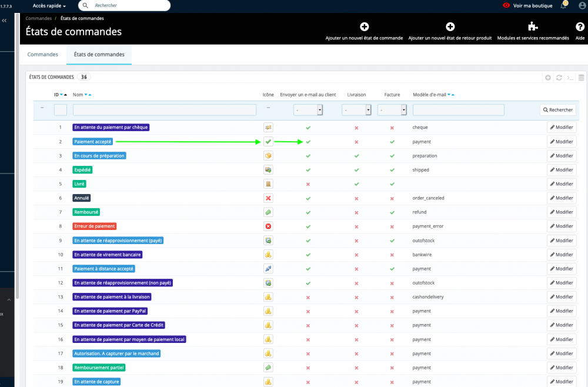Viewport: 588px width, 387px height.
Task: Click the Nom filter input field
Action: pos(165,109)
